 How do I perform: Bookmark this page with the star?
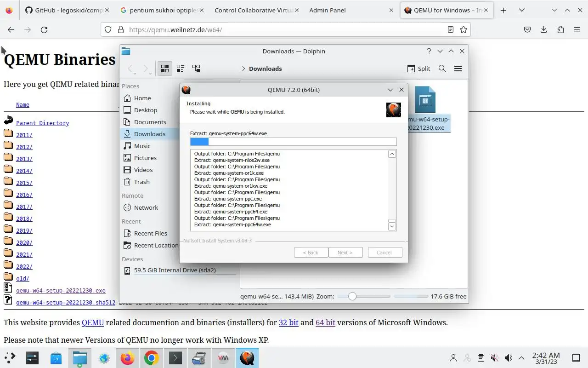pos(464,29)
